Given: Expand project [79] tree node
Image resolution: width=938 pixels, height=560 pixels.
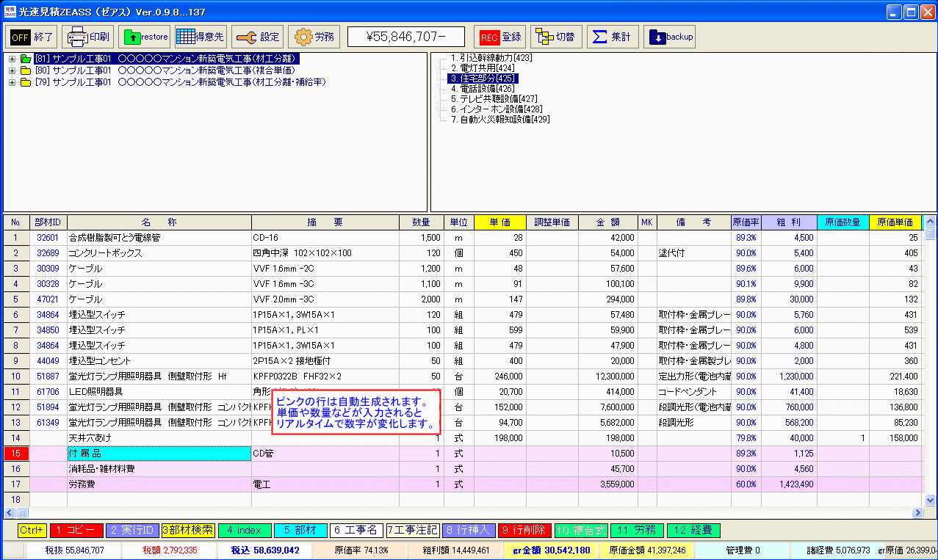Looking at the screenshot, I should pyautogui.click(x=12, y=82).
